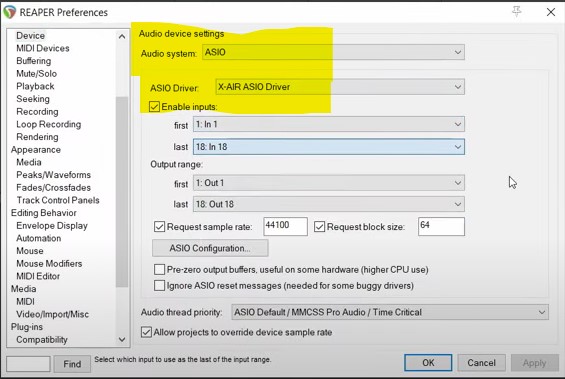Image resolution: width=565 pixels, height=379 pixels.
Task: Select Media under Appearance
Action: tap(29, 162)
